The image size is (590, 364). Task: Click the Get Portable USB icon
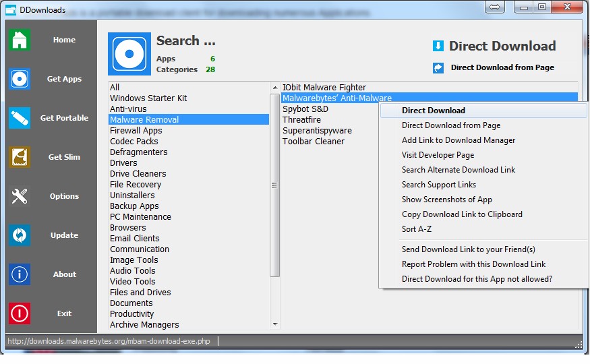19,118
